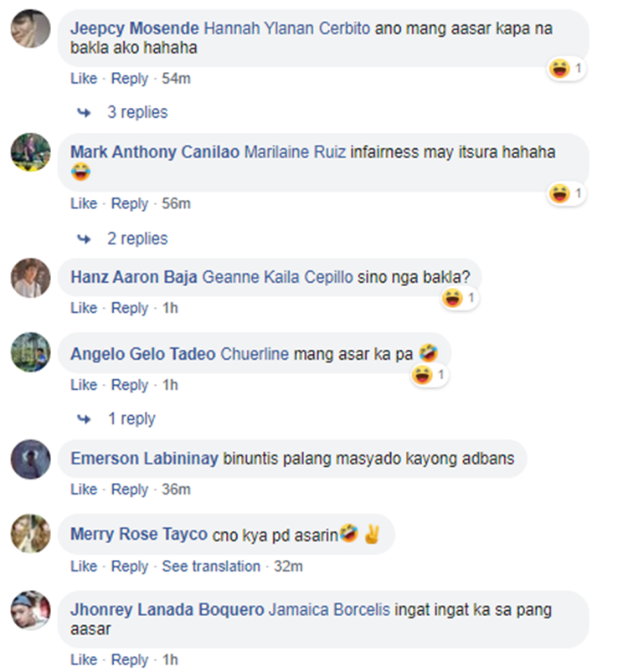Click the 32m timestamp on Merry Rose's comment
Viewport: 628px width, 672px height.
(x=288, y=567)
